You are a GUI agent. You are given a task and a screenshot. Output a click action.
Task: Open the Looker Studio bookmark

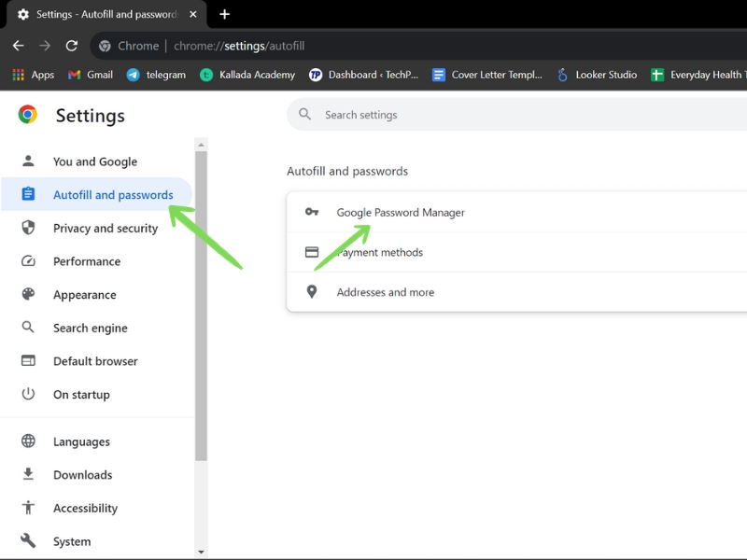coord(597,75)
